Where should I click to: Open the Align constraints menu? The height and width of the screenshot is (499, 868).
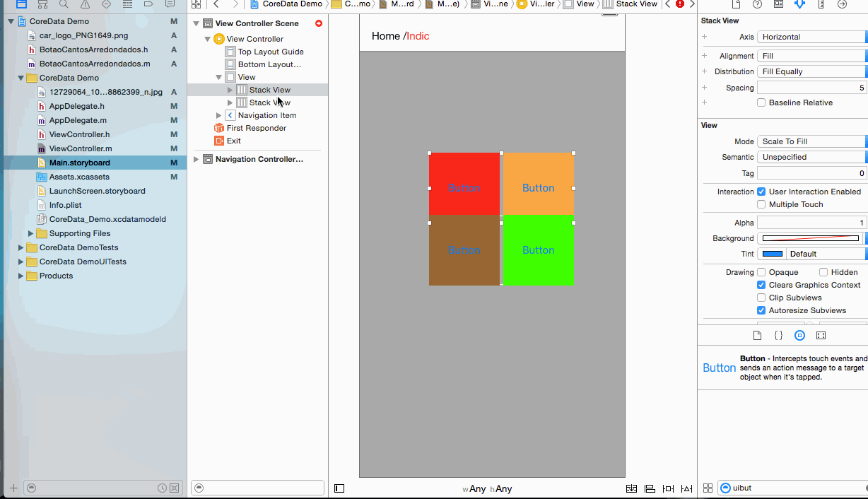650,488
